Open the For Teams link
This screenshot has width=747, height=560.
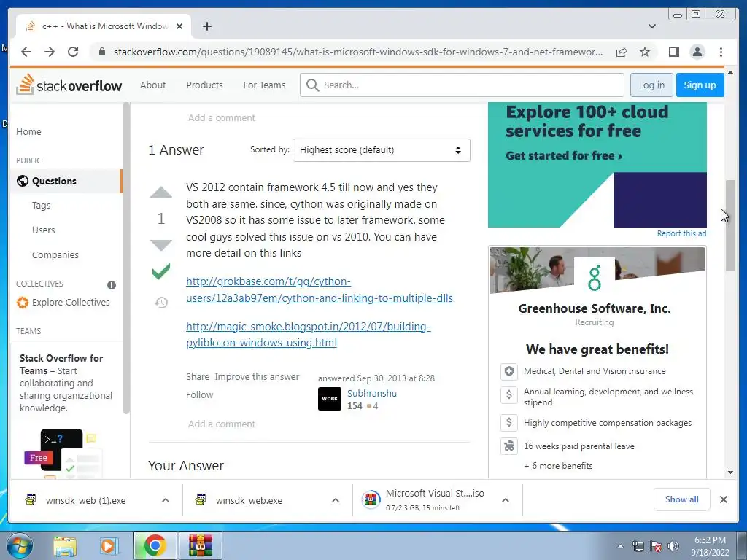(x=264, y=85)
